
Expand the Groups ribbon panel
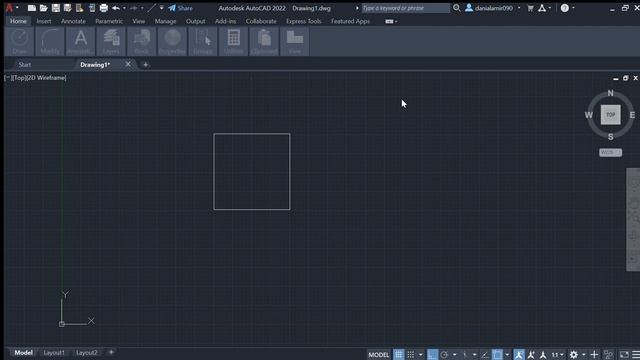coord(203,41)
